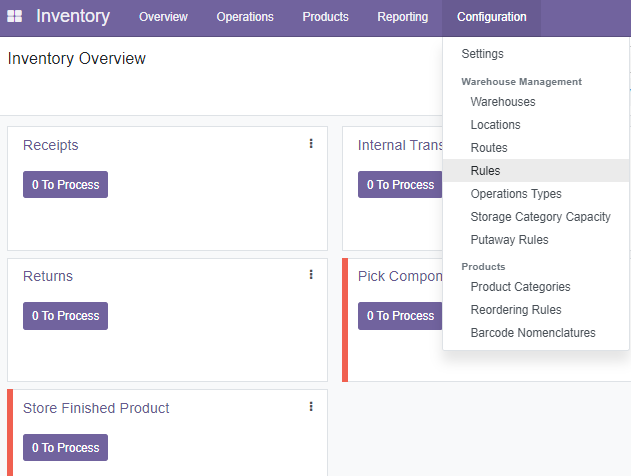Open the Reporting menu
Viewport: 631px width, 476px height.
point(402,17)
